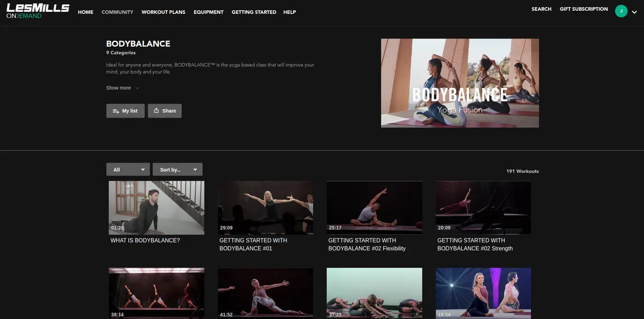Open the Community menu item

[x=118, y=12]
